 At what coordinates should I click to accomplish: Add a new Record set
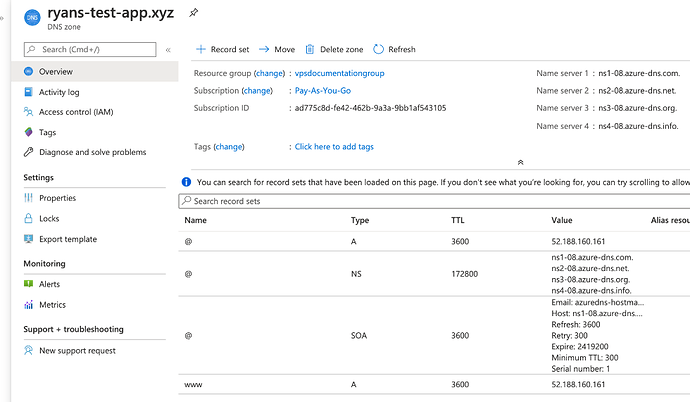pos(223,49)
